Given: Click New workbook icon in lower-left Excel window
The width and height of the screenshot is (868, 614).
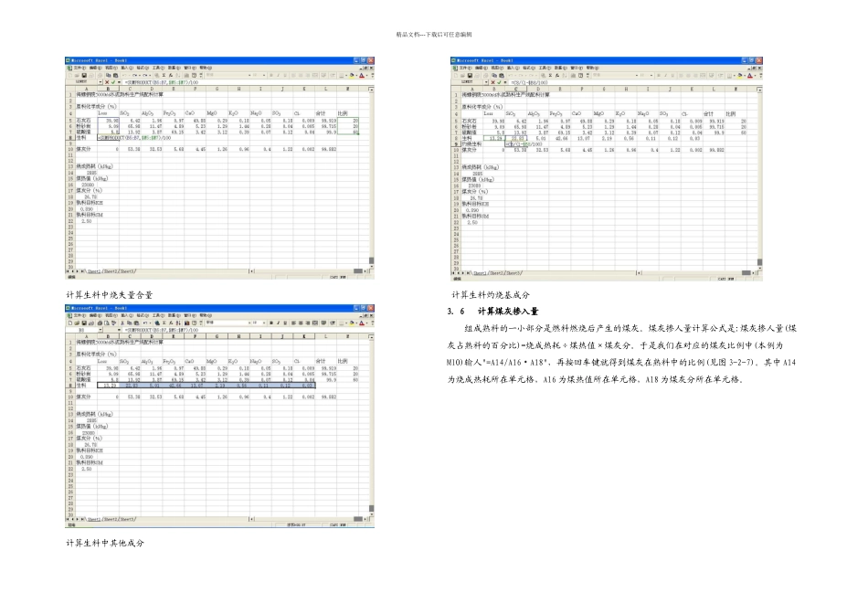Looking at the screenshot, I should pyautogui.click(x=70, y=323).
